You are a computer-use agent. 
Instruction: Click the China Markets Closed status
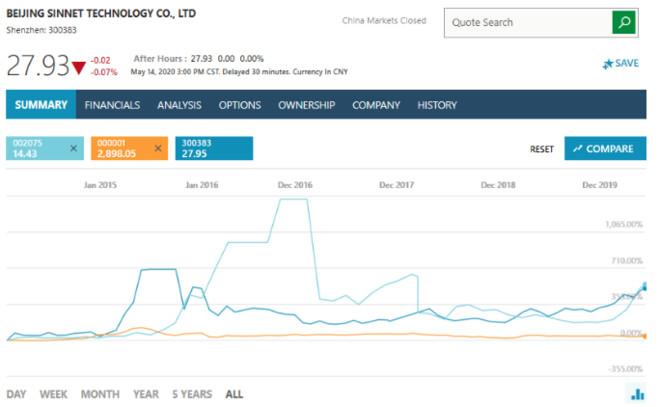point(384,21)
